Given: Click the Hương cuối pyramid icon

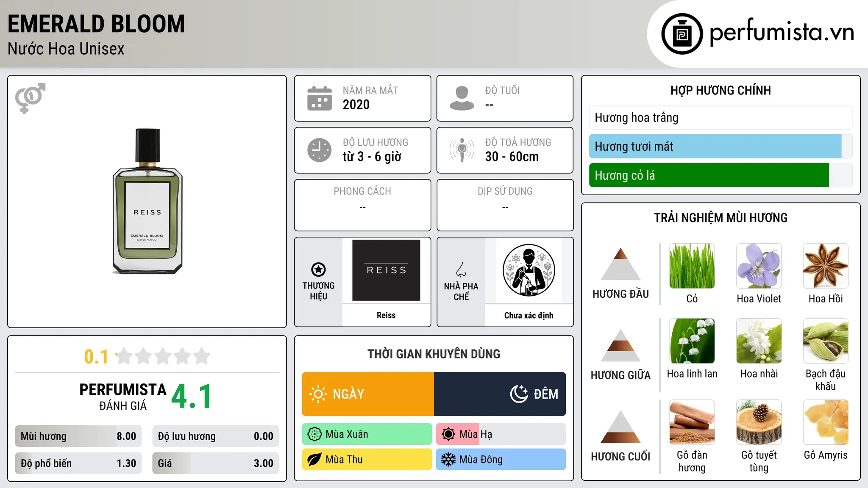Looking at the screenshot, I should coord(620,427).
